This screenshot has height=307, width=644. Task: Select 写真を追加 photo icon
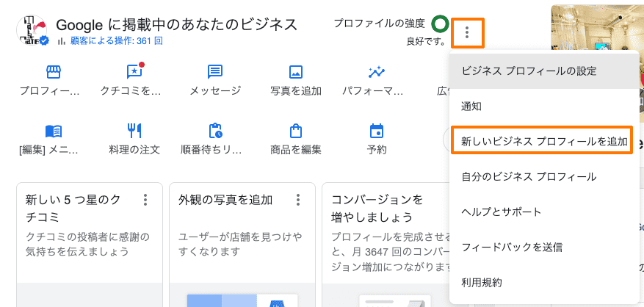296,72
